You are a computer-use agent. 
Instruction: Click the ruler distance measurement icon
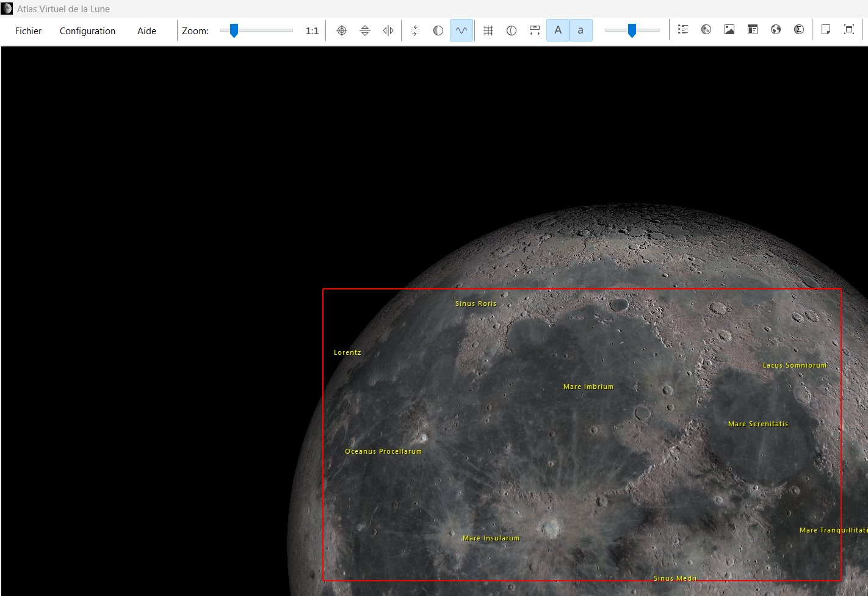pos(535,31)
